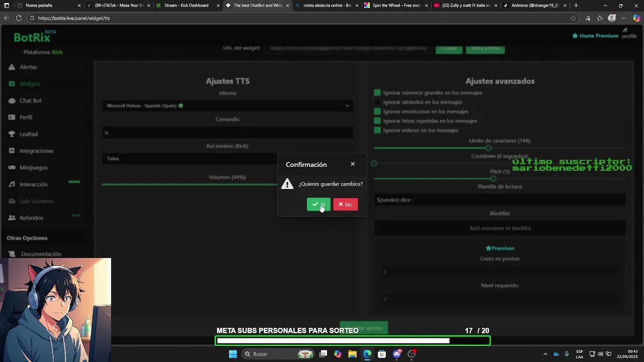Viewport: 644px width, 362px height.
Task: Click the Nivel requerido field
Action: click(x=500, y=299)
